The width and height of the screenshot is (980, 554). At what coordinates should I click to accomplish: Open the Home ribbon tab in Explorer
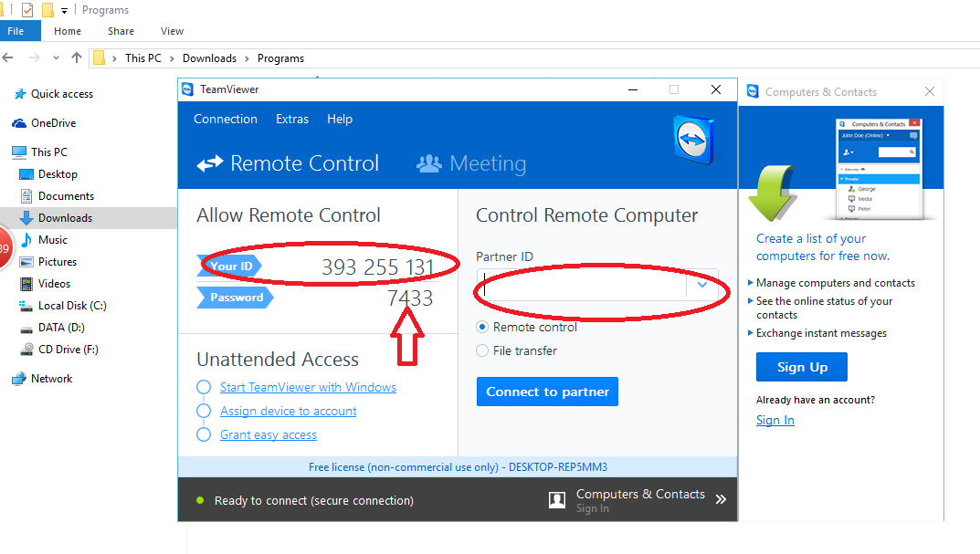pyautogui.click(x=68, y=31)
